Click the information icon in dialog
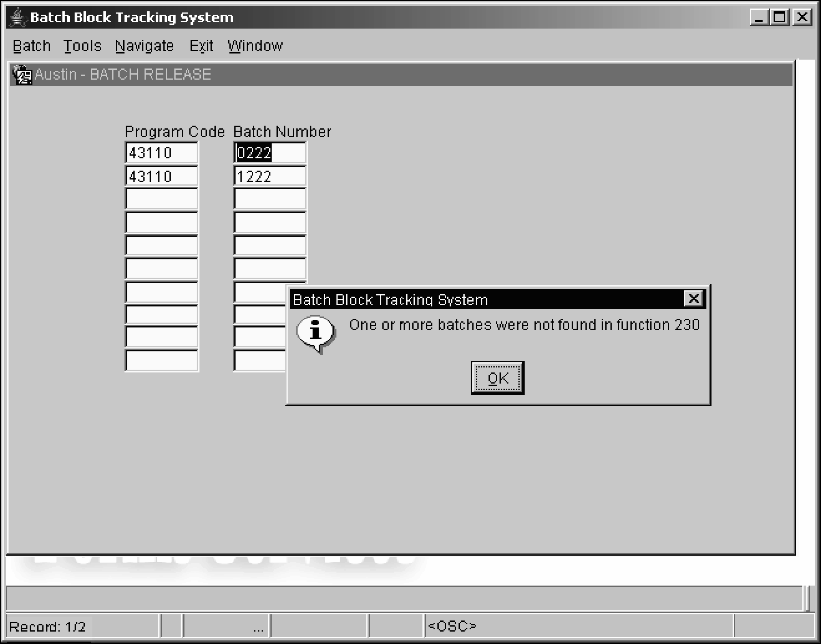This screenshot has height=644, width=821. [315, 332]
